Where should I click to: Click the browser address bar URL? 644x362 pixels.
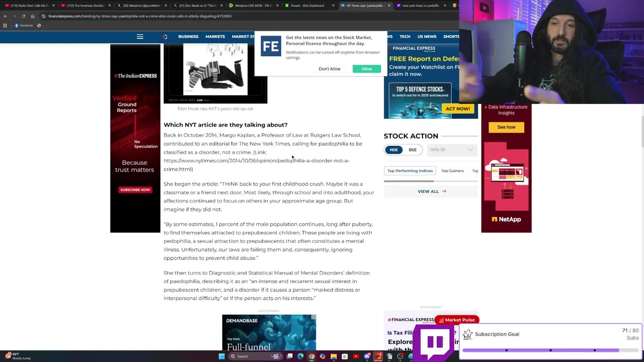(x=140, y=16)
